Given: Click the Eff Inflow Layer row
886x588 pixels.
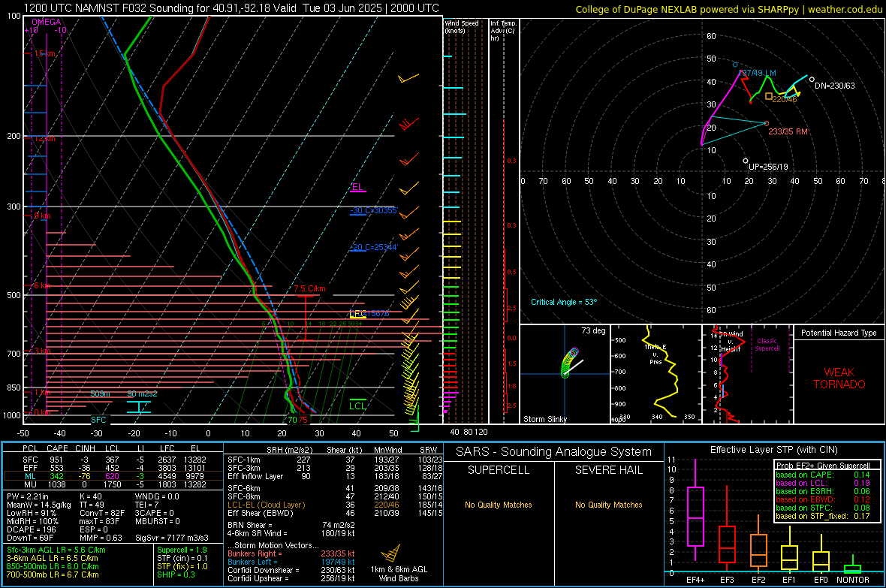Looking at the screenshot, I should pos(335,476).
